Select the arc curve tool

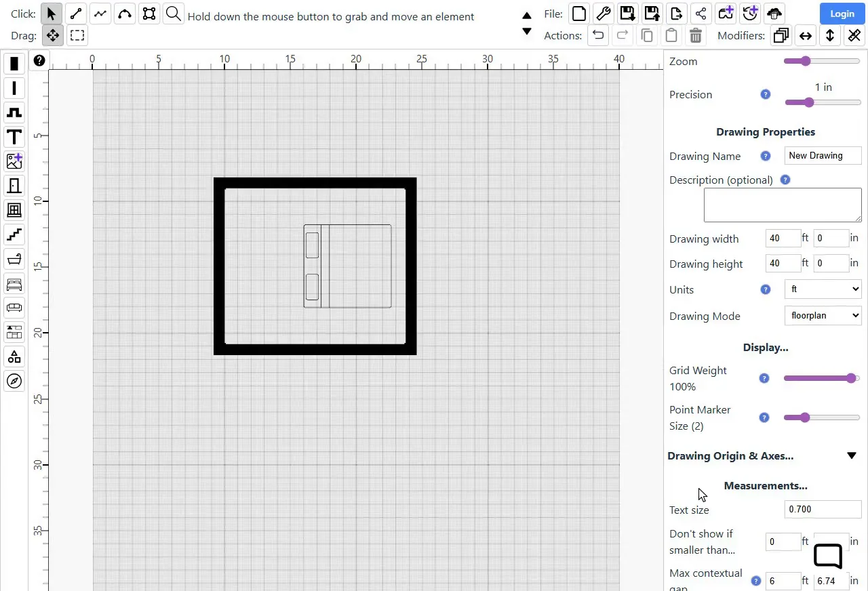point(125,14)
